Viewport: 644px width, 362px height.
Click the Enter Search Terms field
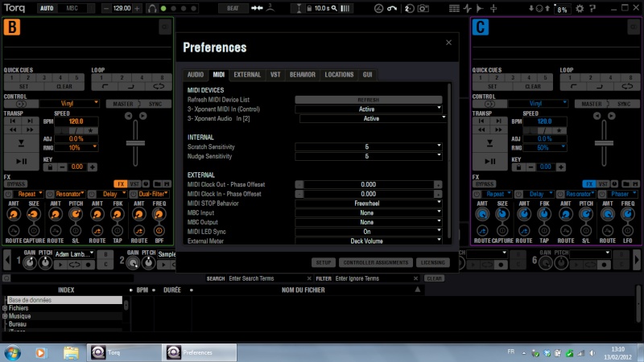tap(267, 278)
